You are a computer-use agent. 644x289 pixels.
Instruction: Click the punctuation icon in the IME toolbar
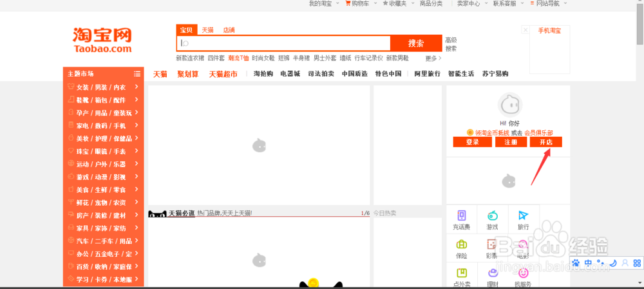coord(600,263)
